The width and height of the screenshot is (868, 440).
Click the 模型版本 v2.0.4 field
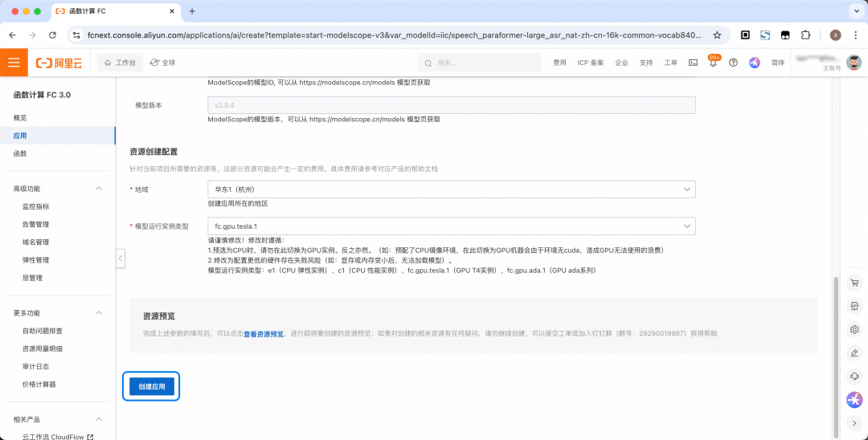point(451,105)
